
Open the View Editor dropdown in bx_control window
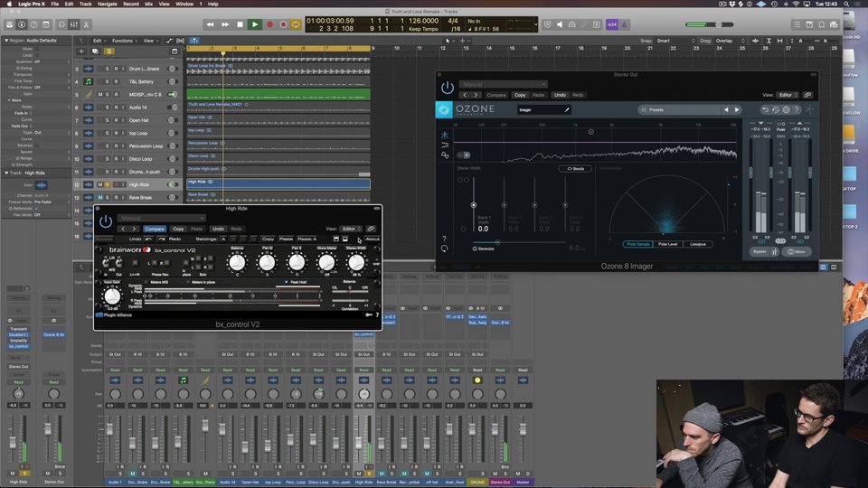[351, 229]
